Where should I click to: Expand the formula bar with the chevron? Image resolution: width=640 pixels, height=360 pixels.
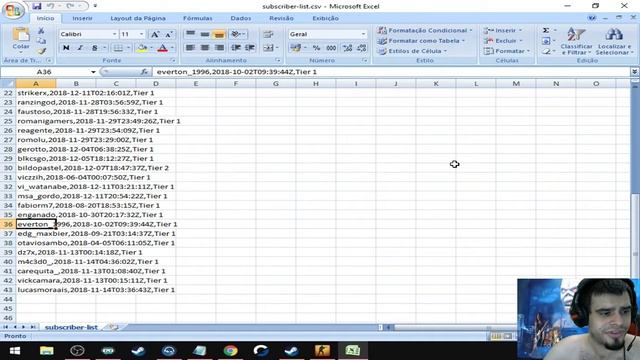[x=634, y=71]
